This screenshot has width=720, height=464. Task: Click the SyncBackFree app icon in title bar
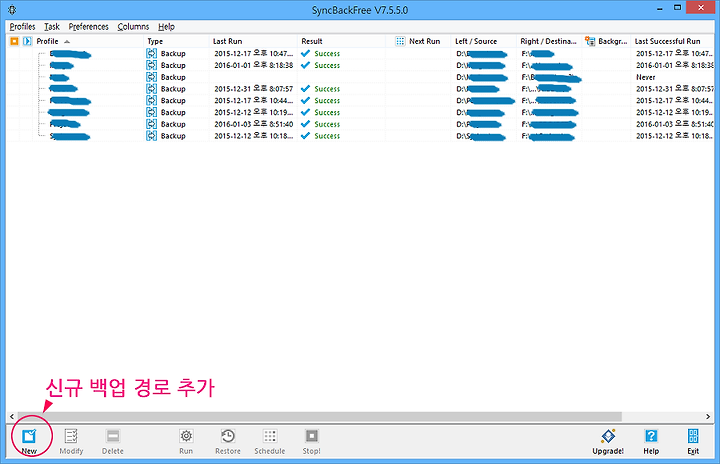(x=12, y=10)
